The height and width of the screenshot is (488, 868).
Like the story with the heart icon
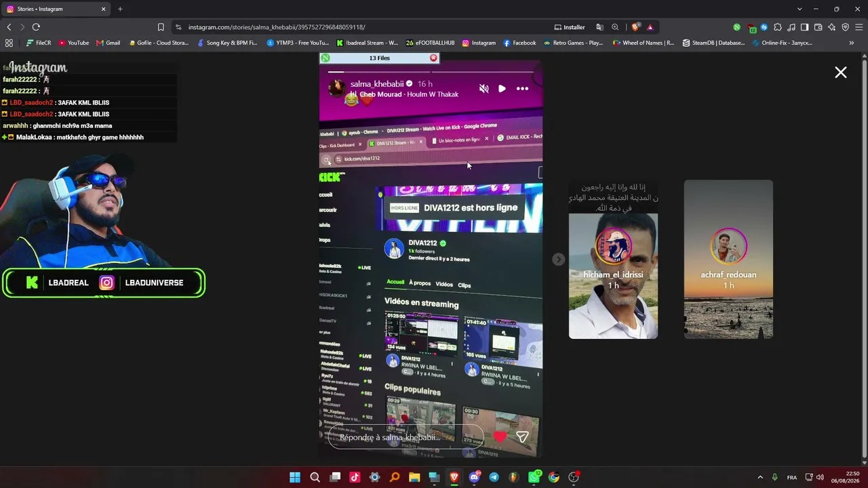[x=500, y=437]
